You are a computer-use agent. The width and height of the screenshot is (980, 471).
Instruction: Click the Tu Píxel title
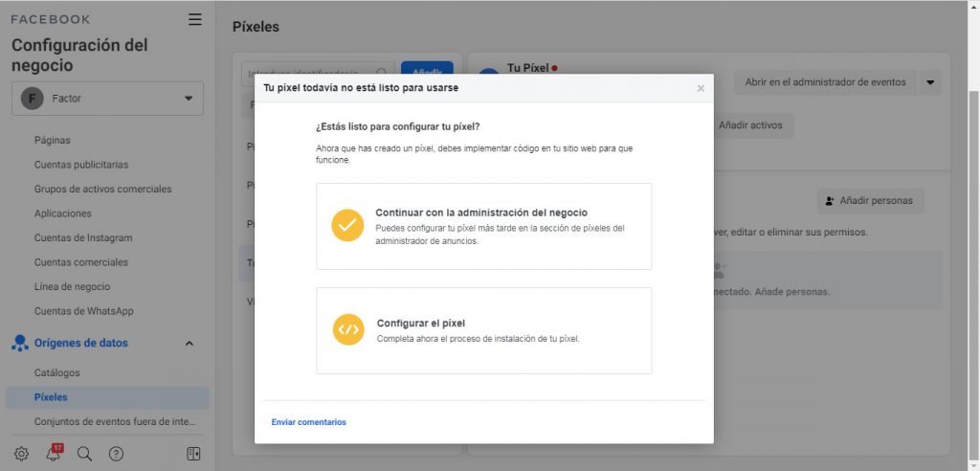[x=528, y=68]
